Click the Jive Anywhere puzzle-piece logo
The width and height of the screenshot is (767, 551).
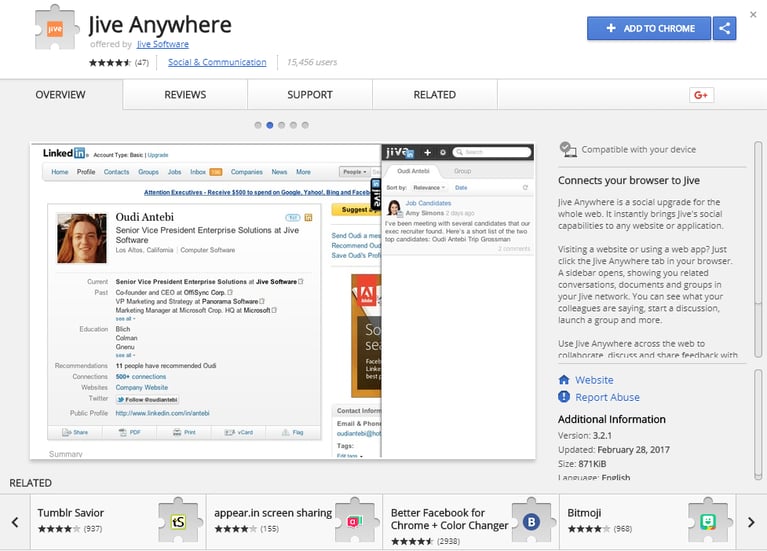point(57,28)
